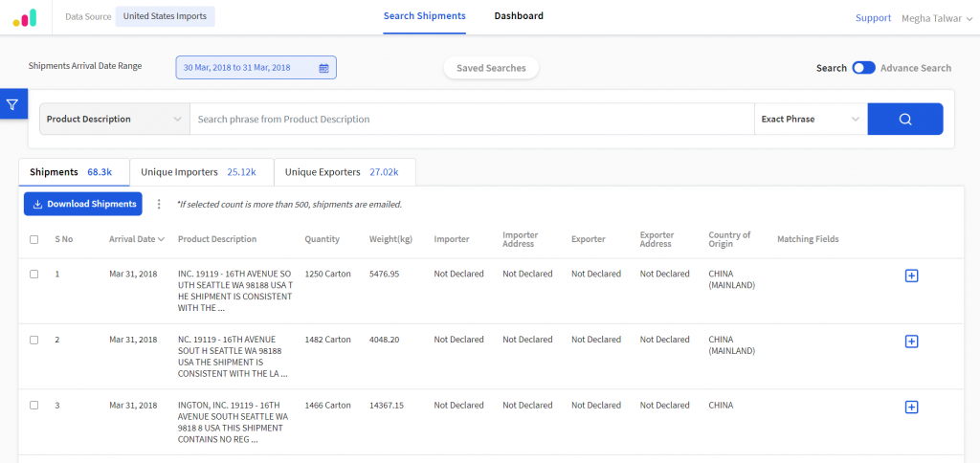This screenshot has height=463, width=980.
Task: Click the colorful bar-chart app logo
Action: coord(24,17)
